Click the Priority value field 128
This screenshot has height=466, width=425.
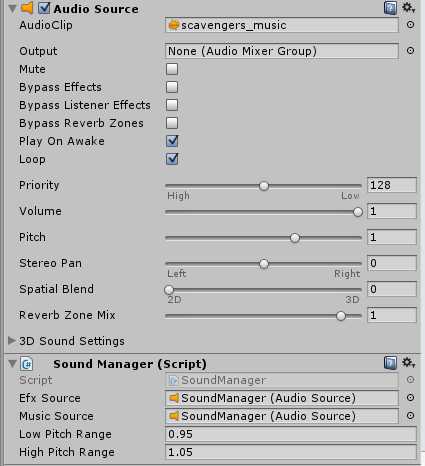click(x=392, y=185)
